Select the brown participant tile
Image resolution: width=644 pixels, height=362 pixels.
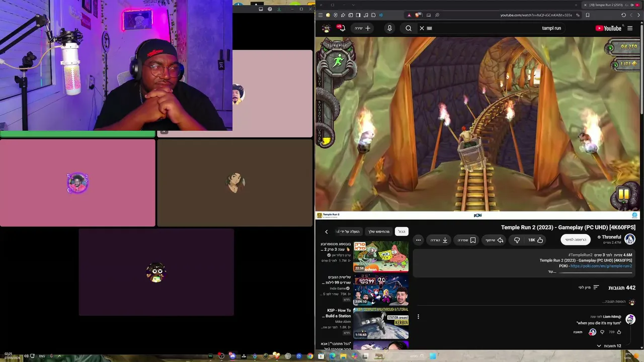(x=235, y=183)
